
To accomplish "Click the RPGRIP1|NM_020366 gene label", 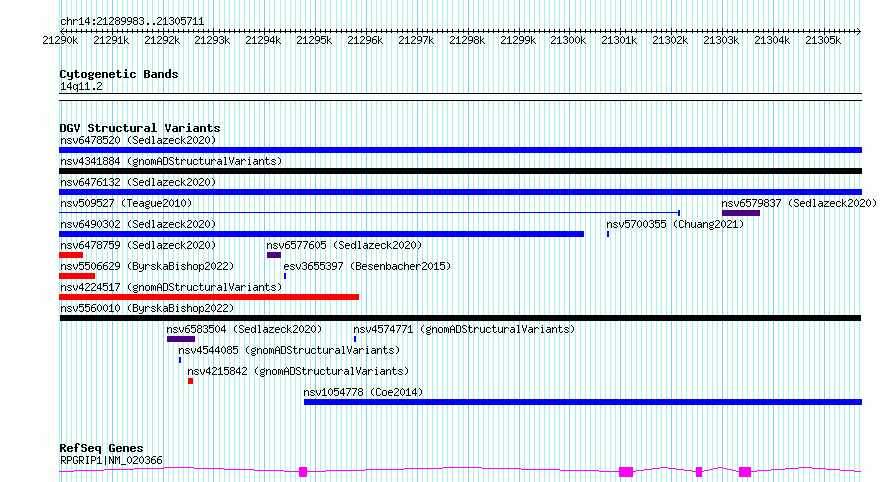I will click(111, 460).
